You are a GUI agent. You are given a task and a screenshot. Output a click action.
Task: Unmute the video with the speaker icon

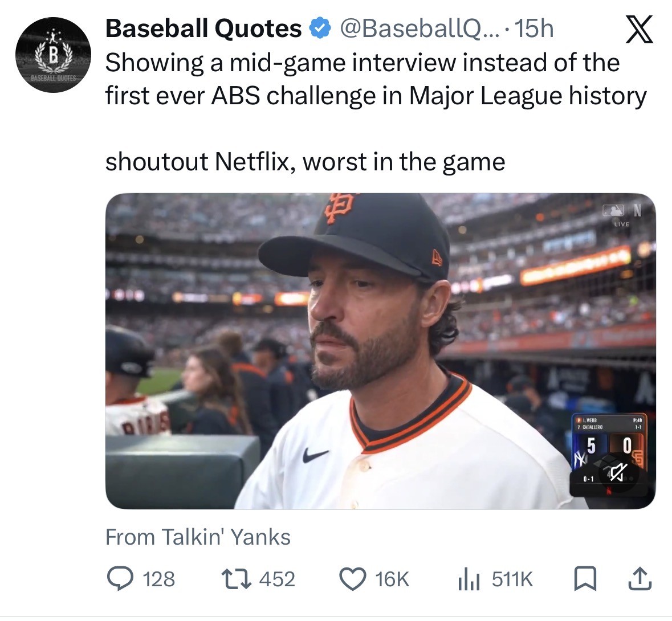616,472
